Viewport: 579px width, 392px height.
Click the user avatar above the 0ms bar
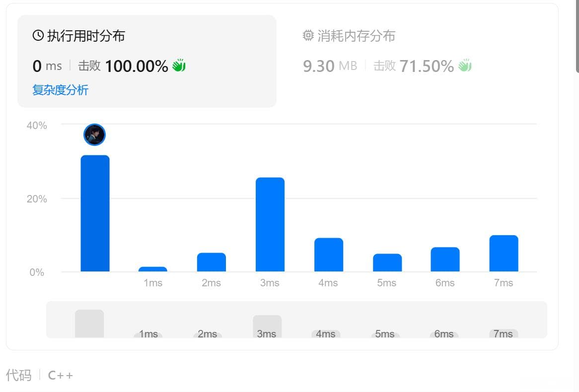pos(94,134)
